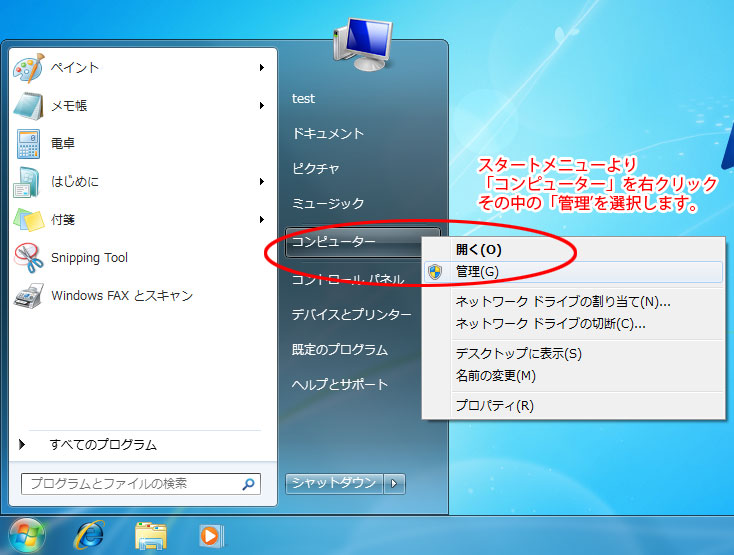
Task: Open the shutdown options arrow
Action: point(394,483)
